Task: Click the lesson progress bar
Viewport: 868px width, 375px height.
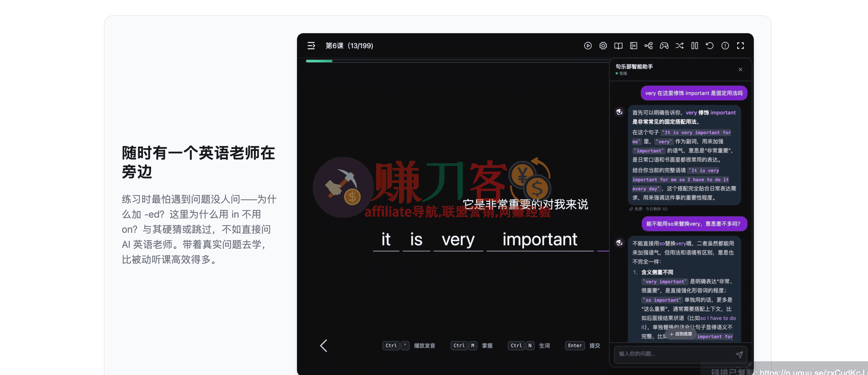Action: pyautogui.click(x=319, y=61)
